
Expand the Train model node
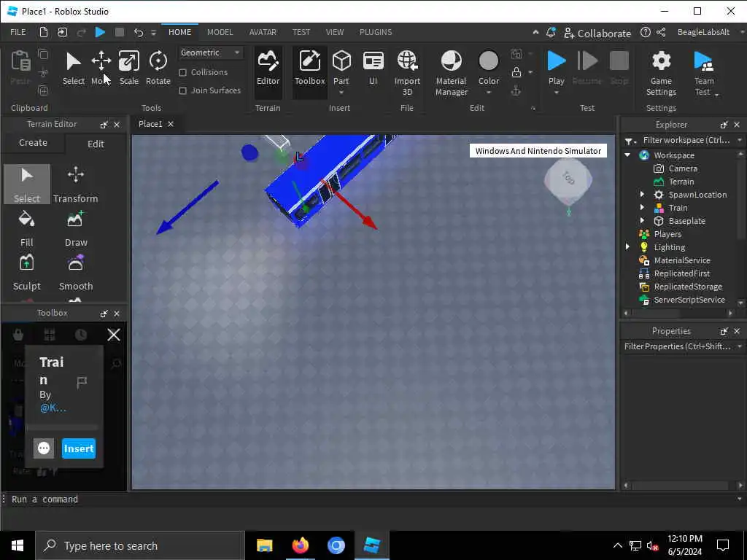(x=642, y=208)
